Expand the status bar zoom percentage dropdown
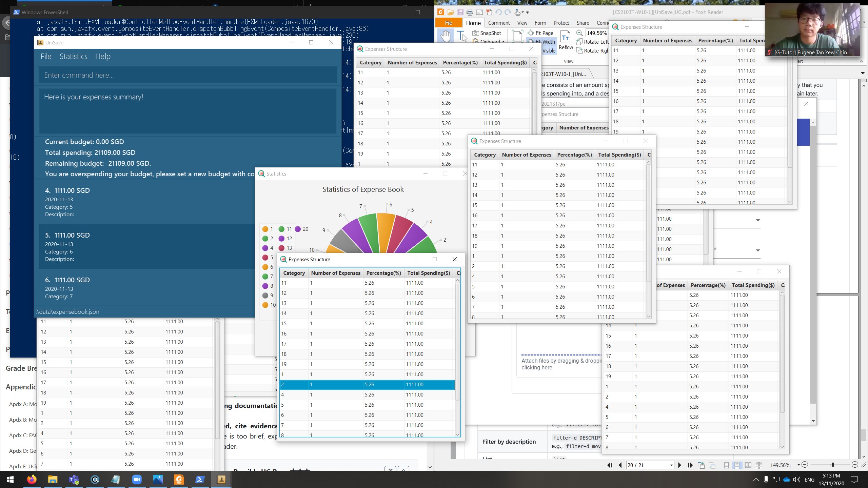Viewport: 868px width, 488px height. tap(798, 465)
